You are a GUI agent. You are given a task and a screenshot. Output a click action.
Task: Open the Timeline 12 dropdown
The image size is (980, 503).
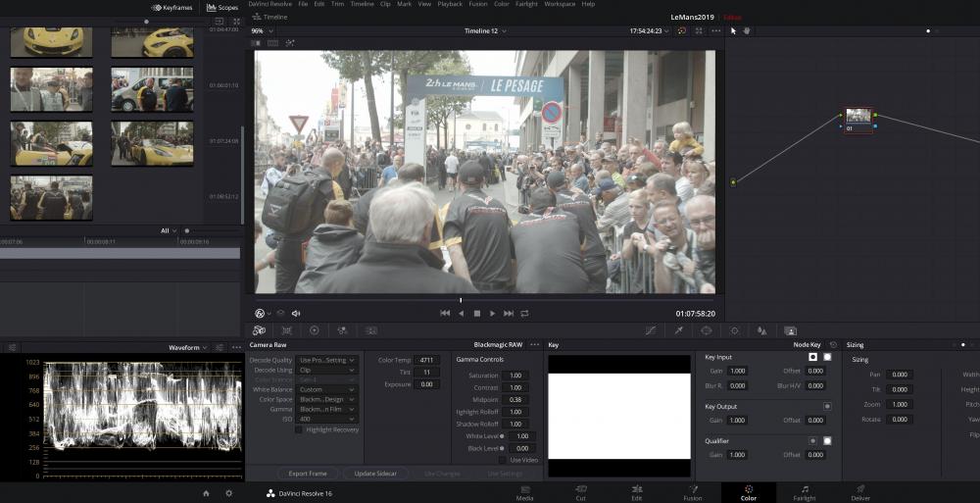485,30
